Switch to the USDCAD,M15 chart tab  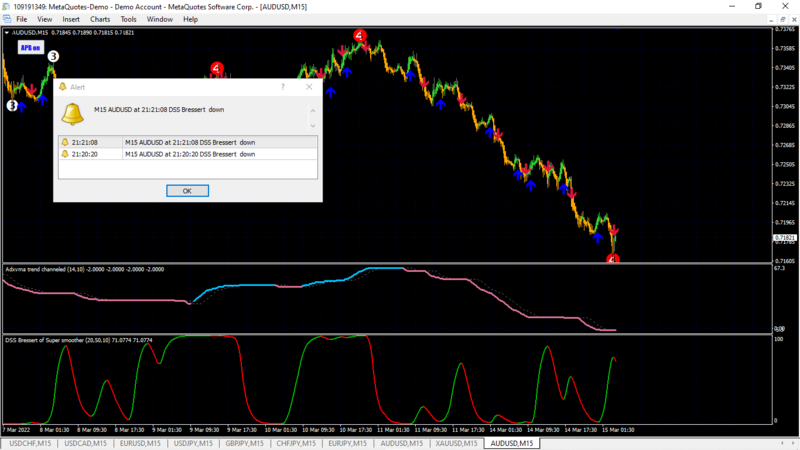(x=85, y=443)
